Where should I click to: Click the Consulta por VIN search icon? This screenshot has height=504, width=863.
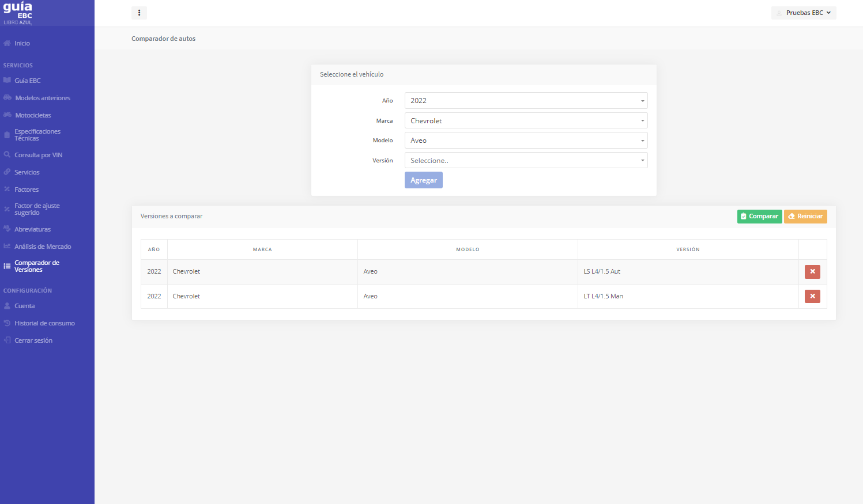coord(7,155)
